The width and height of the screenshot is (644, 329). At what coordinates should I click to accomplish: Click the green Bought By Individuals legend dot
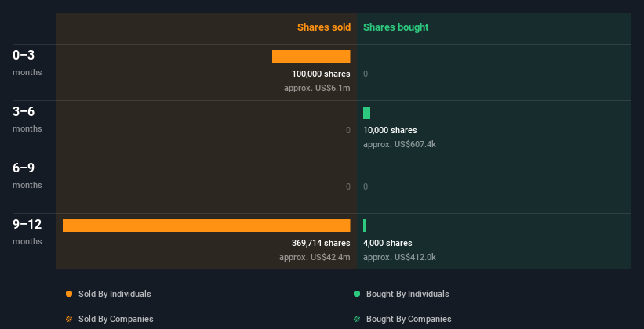357,294
